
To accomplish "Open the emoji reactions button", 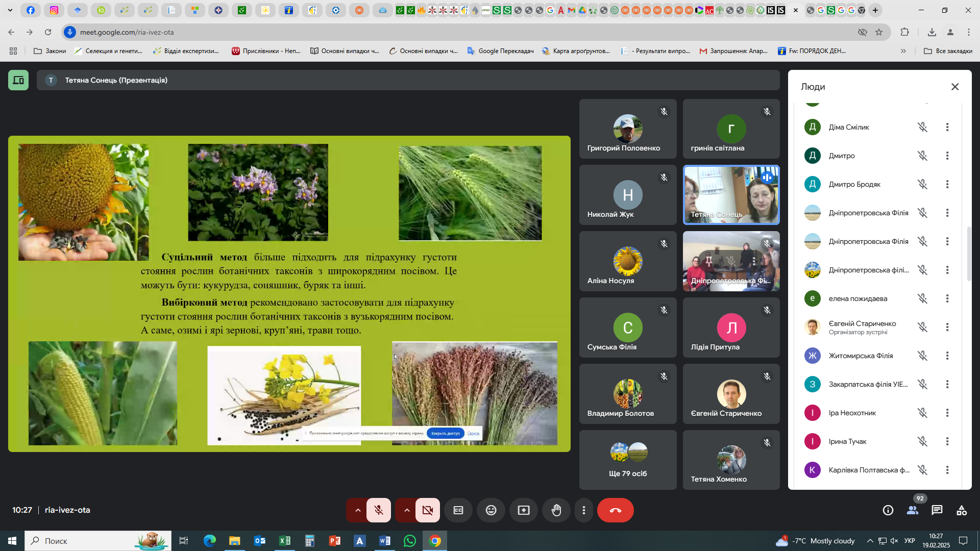I will [x=491, y=510].
